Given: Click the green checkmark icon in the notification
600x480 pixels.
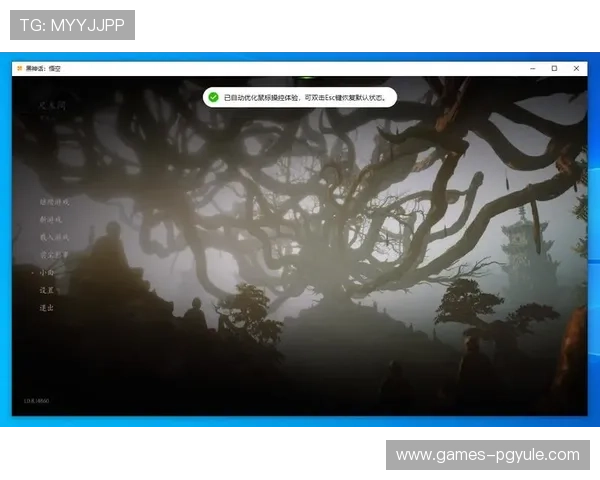Looking at the screenshot, I should click(213, 97).
